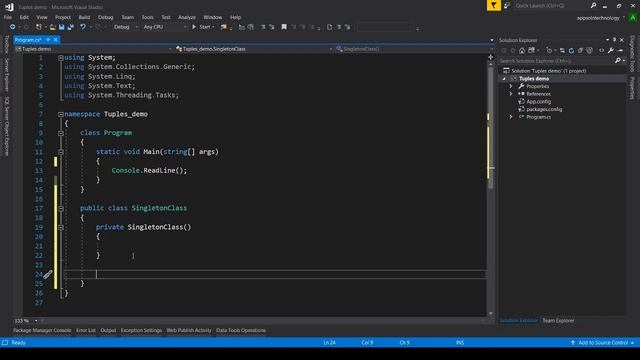This screenshot has width=640, height=360.
Task: Open the notifications flag icon
Action: click(493, 5)
